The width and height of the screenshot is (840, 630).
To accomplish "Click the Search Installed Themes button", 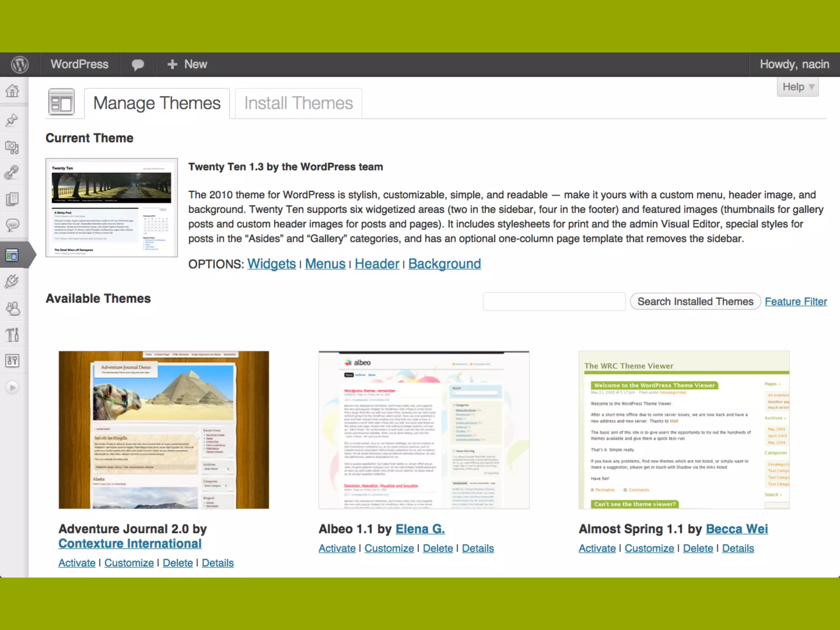I will coord(695,301).
